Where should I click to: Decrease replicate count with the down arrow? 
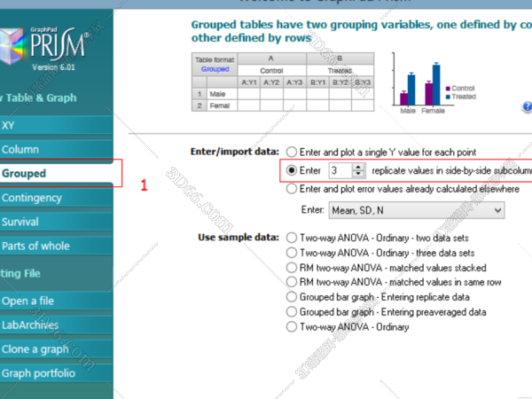click(358, 174)
